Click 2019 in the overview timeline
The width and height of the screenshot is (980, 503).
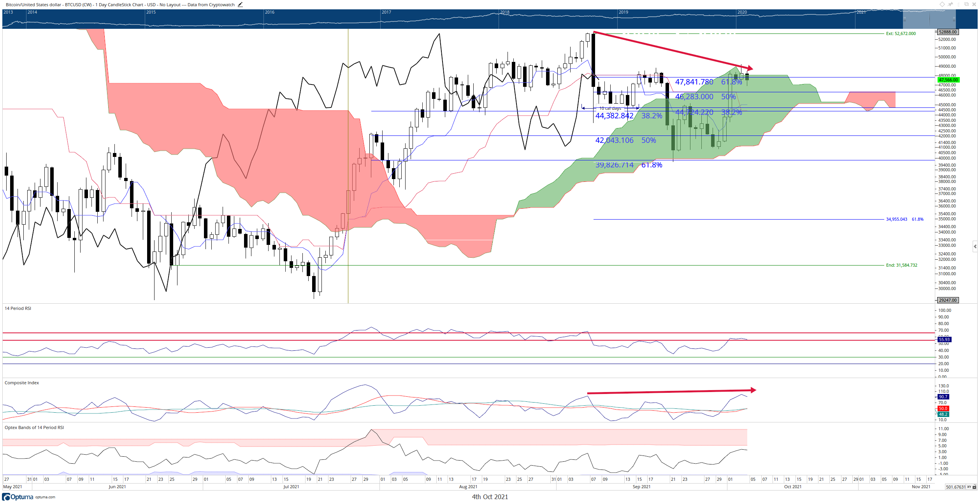coord(623,12)
